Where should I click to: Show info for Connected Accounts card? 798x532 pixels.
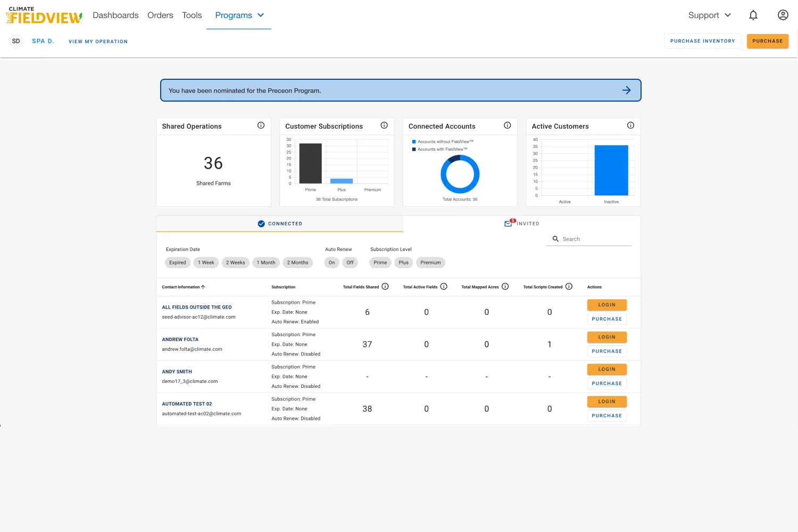(x=508, y=126)
